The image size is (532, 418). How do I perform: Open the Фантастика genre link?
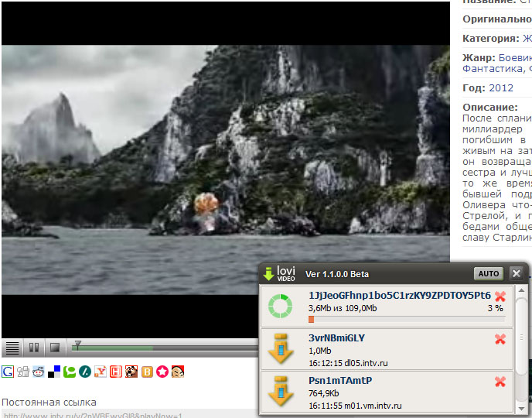(493, 69)
